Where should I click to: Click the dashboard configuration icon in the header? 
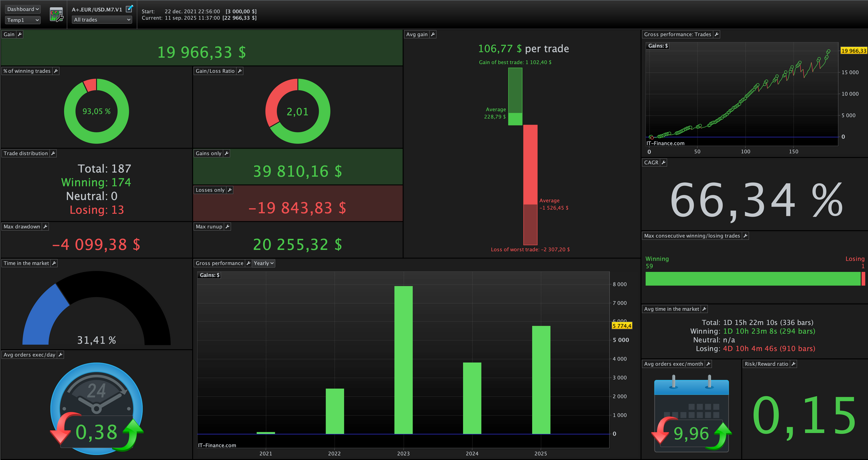coord(56,15)
